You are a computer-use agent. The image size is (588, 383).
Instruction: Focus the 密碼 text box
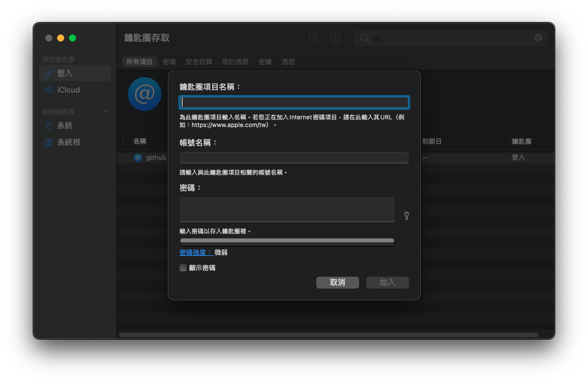(287, 210)
